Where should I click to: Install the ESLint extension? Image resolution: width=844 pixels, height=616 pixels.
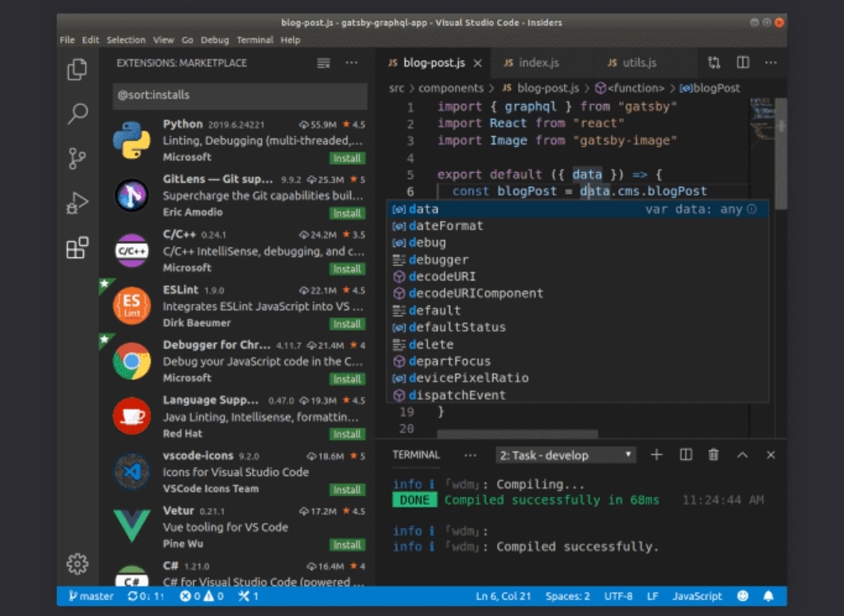coord(347,324)
